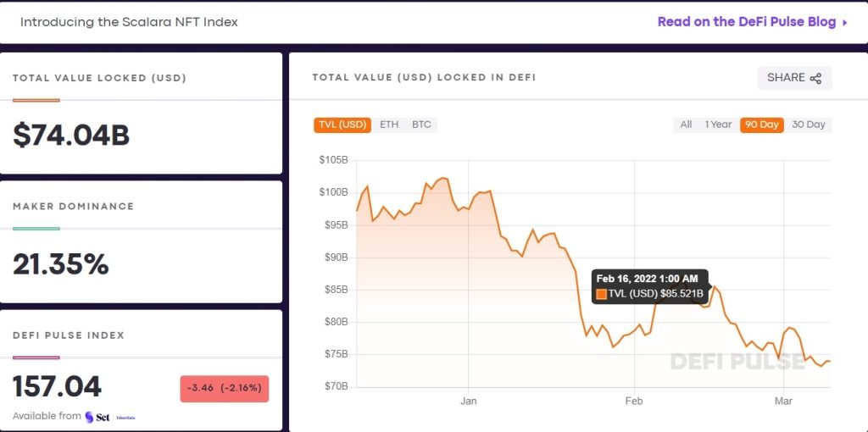Click the DEFI PULSE chart watermark
Screen dimensions: 868x432
tap(737, 362)
